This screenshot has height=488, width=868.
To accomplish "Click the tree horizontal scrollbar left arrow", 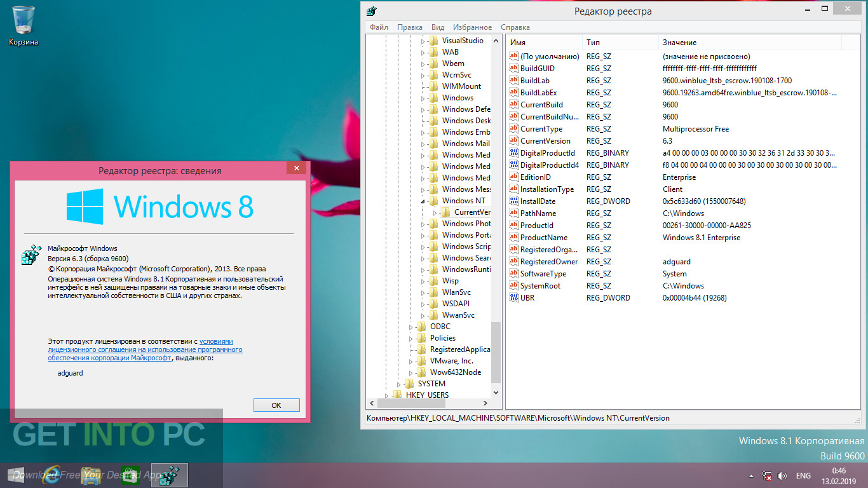I will 371,403.
